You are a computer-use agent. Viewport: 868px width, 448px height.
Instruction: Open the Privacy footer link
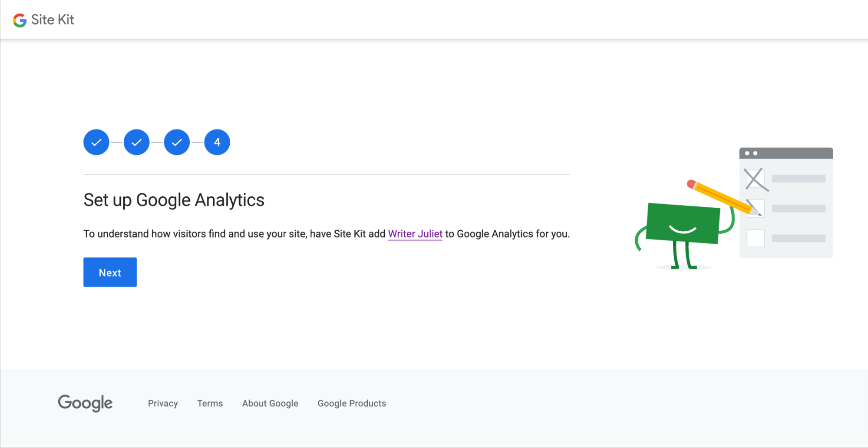click(x=163, y=403)
